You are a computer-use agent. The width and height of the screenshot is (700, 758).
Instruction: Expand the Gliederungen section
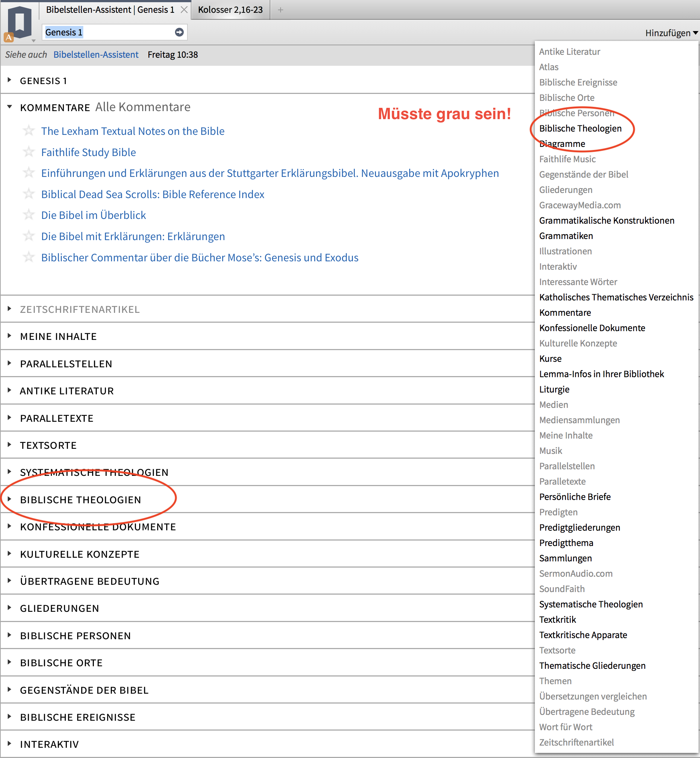click(9, 608)
